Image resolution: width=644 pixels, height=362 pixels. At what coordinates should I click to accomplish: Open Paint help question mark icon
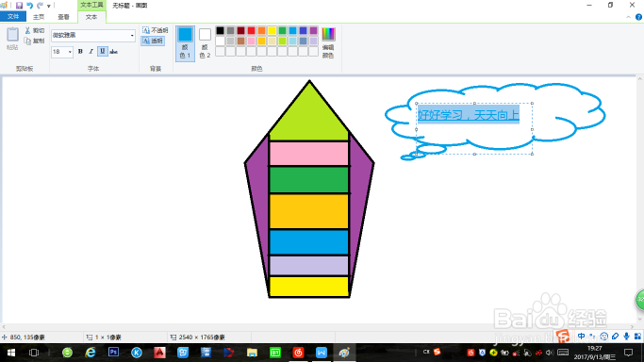click(638, 17)
